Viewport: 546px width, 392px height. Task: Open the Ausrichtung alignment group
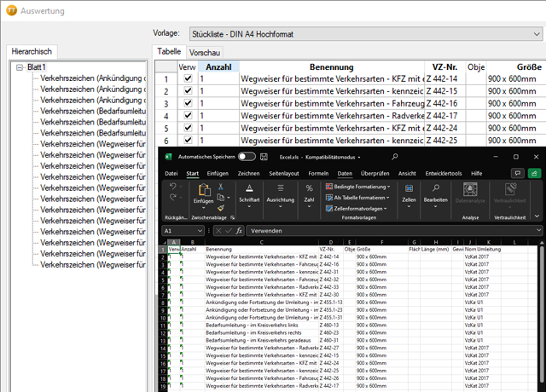click(281, 197)
